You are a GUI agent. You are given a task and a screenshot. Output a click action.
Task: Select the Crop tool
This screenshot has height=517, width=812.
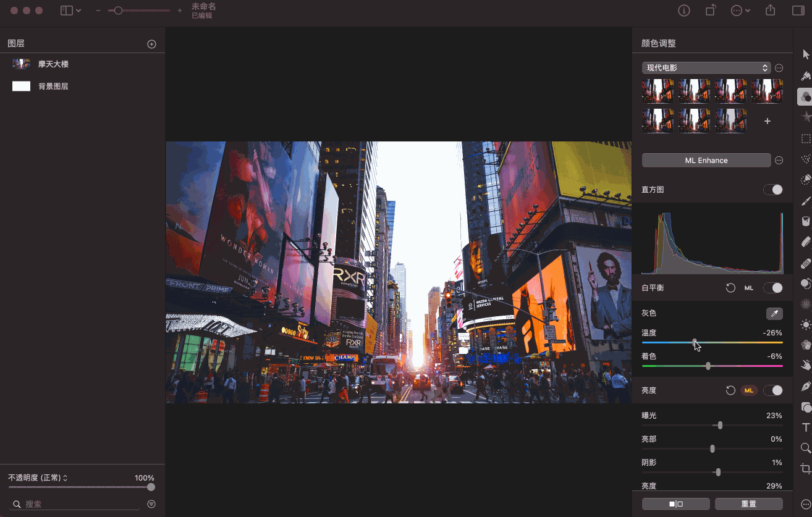tap(806, 468)
